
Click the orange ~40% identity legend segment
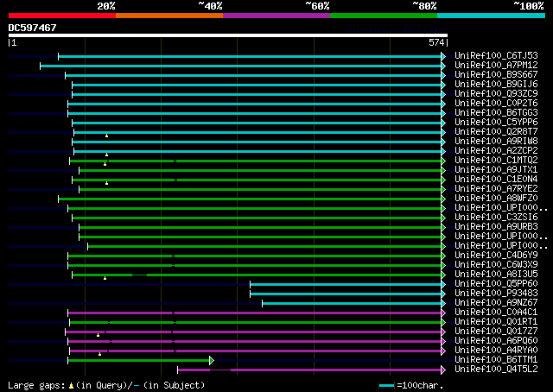[169, 16]
